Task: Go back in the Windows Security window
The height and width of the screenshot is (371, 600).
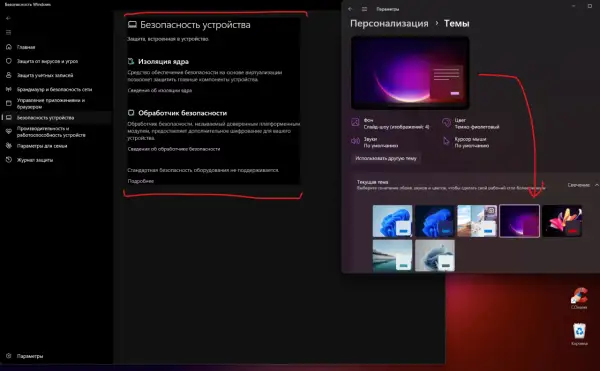Action: [8, 18]
